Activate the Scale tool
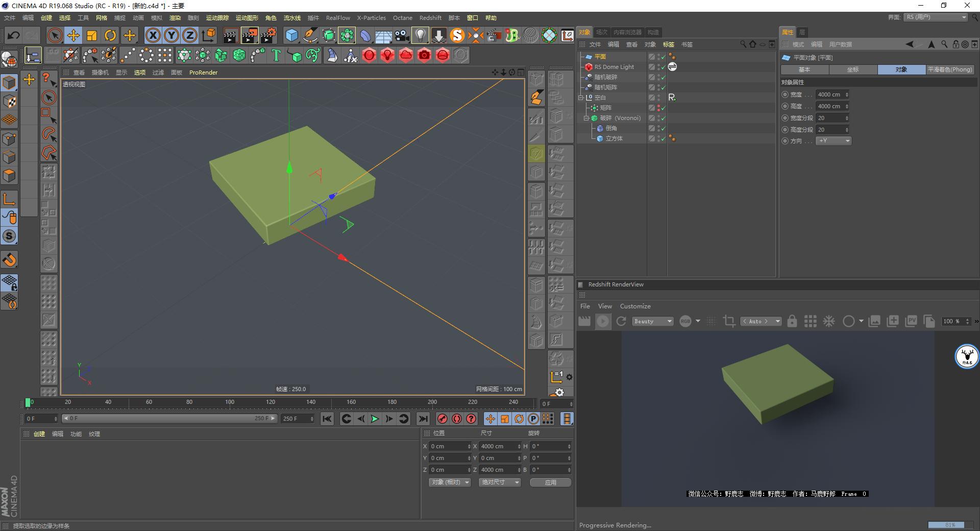 pos(92,35)
